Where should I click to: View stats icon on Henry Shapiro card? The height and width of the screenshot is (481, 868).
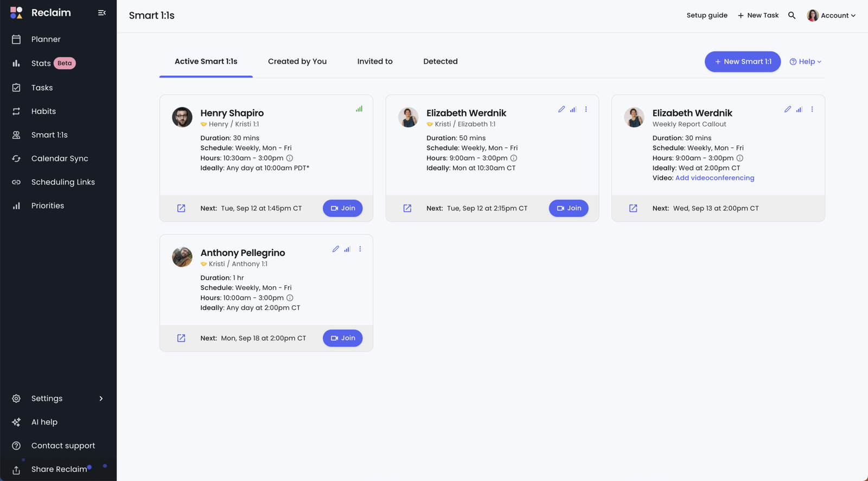click(359, 109)
